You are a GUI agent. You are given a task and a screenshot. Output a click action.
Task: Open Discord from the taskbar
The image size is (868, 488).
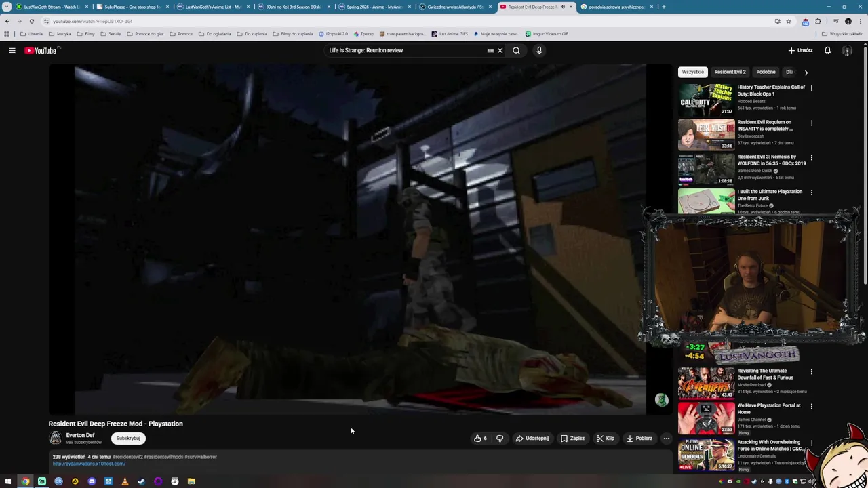tap(92, 481)
